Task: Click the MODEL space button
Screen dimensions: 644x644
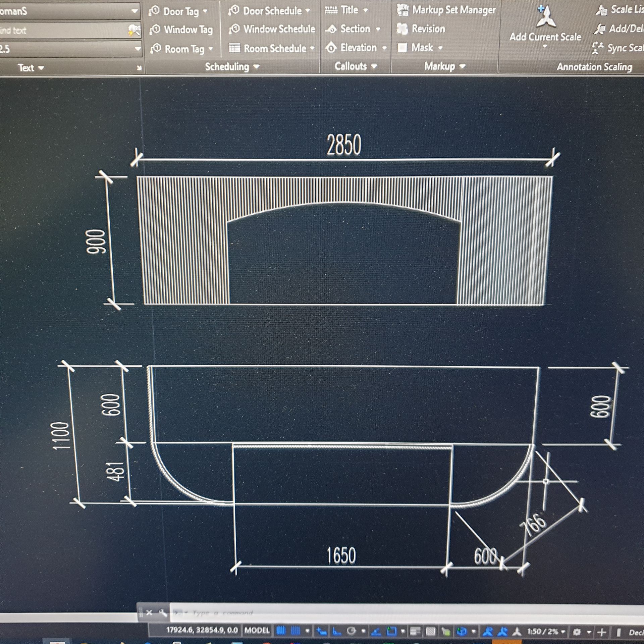Action: [257, 631]
